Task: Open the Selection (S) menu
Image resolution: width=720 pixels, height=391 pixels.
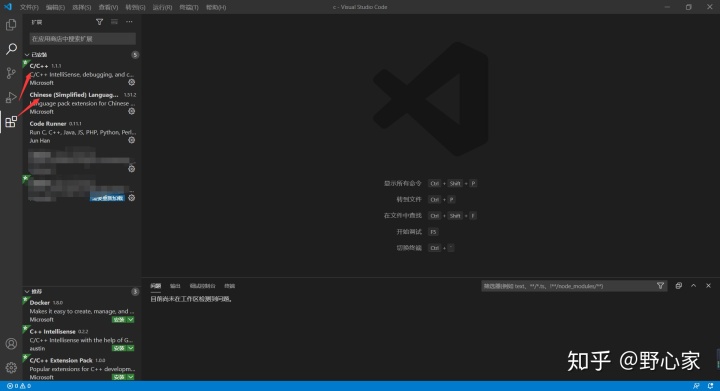Action: pos(81,7)
